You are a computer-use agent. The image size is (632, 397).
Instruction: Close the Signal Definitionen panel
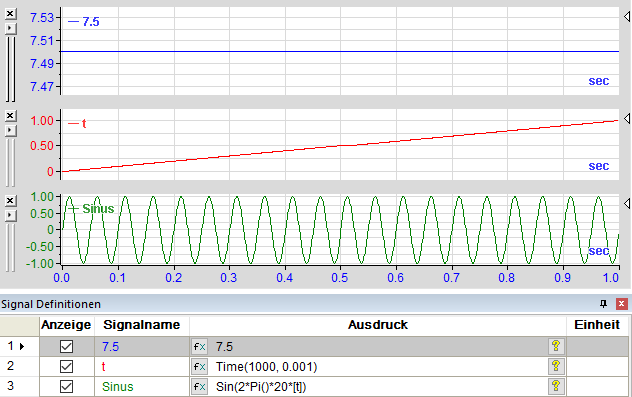coord(622,304)
